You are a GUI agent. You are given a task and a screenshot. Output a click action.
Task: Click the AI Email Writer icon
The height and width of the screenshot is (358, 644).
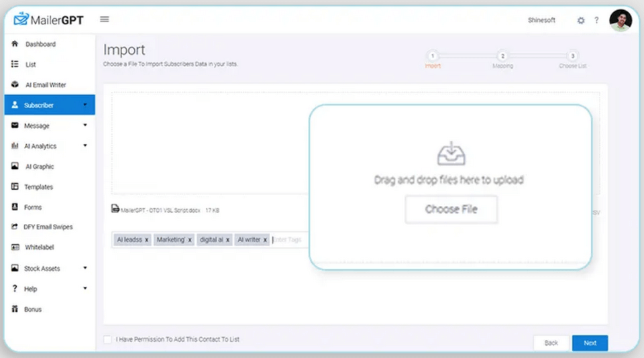pyautogui.click(x=15, y=84)
